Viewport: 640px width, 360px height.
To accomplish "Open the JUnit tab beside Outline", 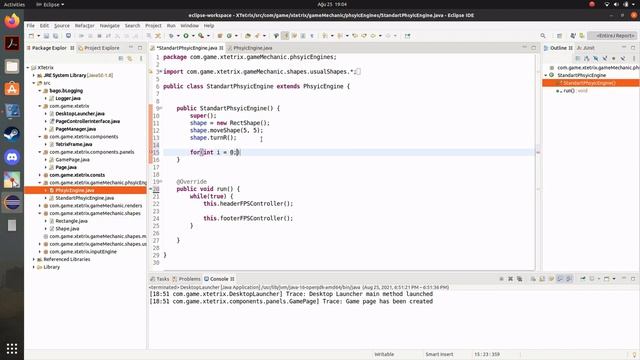I will [586, 48].
